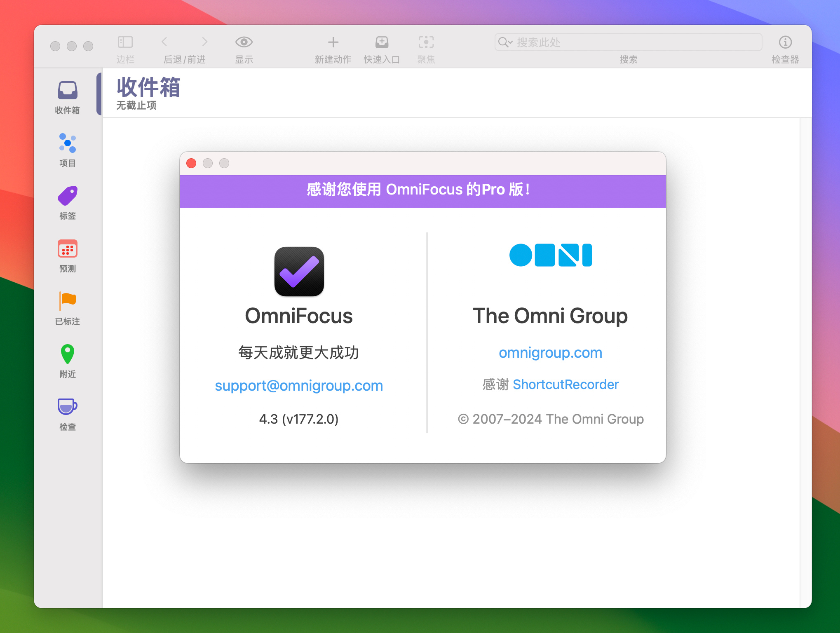Image resolution: width=840 pixels, height=633 pixels.
Task: Select the 收件箱 inbox perspective in sidebar
Action: tap(68, 98)
